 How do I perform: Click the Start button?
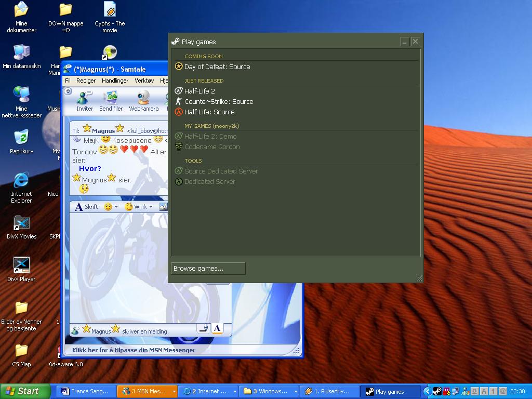point(25,391)
